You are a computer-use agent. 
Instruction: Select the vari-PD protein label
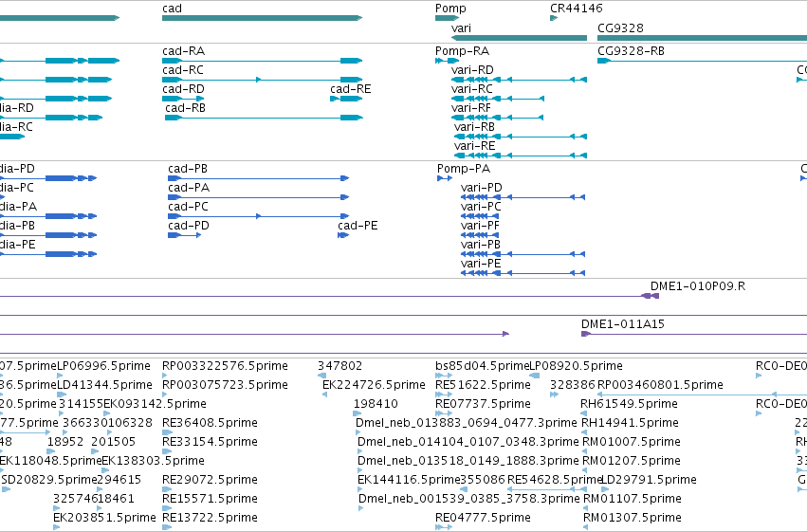pos(481,188)
